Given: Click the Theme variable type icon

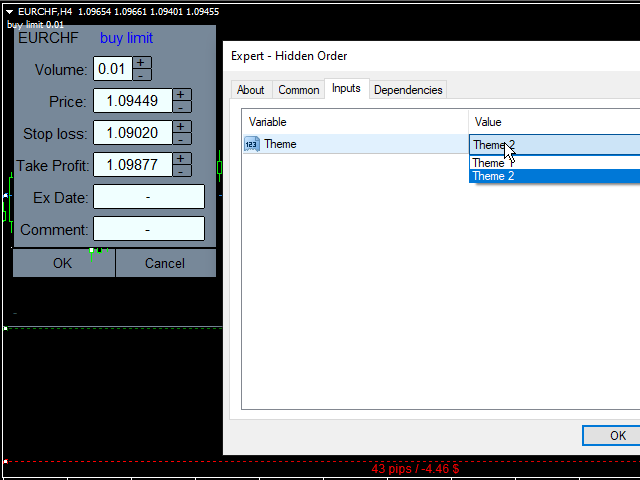Looking at the screenshot, I should tap(252, 144).
